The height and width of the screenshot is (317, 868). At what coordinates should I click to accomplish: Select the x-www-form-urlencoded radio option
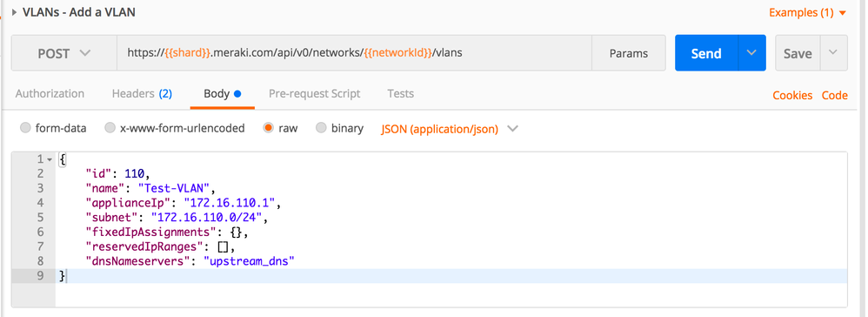point(110,128)
